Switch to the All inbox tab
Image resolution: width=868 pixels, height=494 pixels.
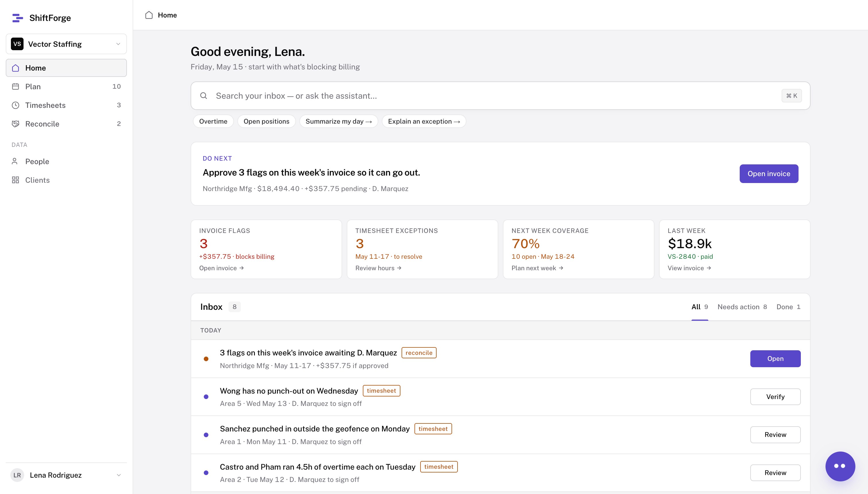click(700, 307)
